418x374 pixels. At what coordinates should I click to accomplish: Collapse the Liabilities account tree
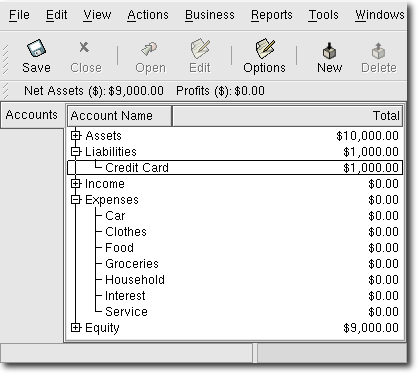(x=76, y=152)
